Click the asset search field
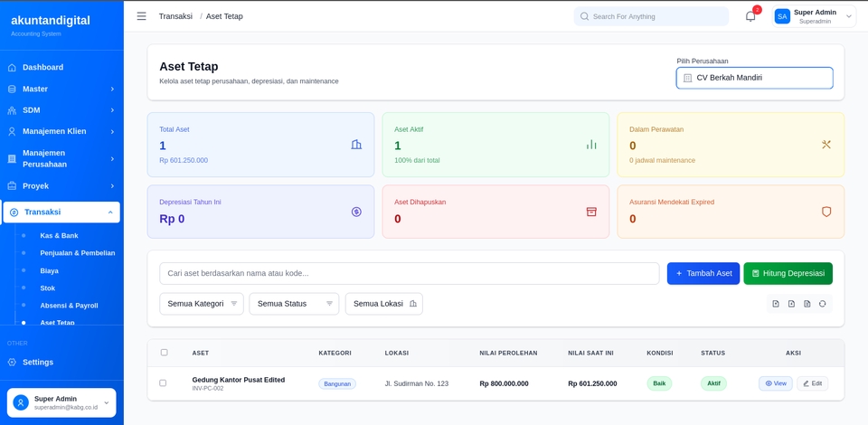 (x=409, y=273)
